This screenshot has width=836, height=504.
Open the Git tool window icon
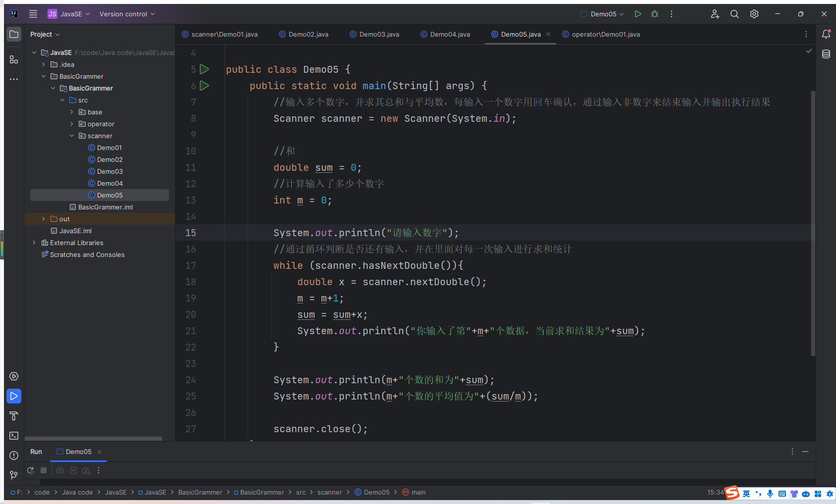14,475
